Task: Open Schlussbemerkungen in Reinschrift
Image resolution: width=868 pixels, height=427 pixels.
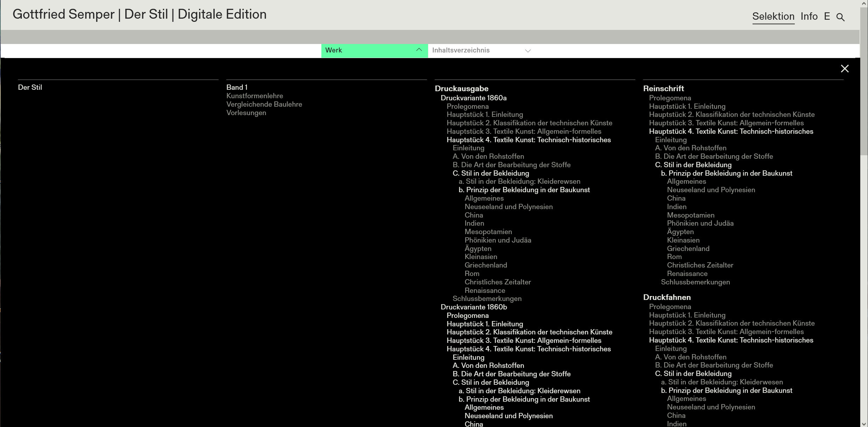Action: pos(695,282)
